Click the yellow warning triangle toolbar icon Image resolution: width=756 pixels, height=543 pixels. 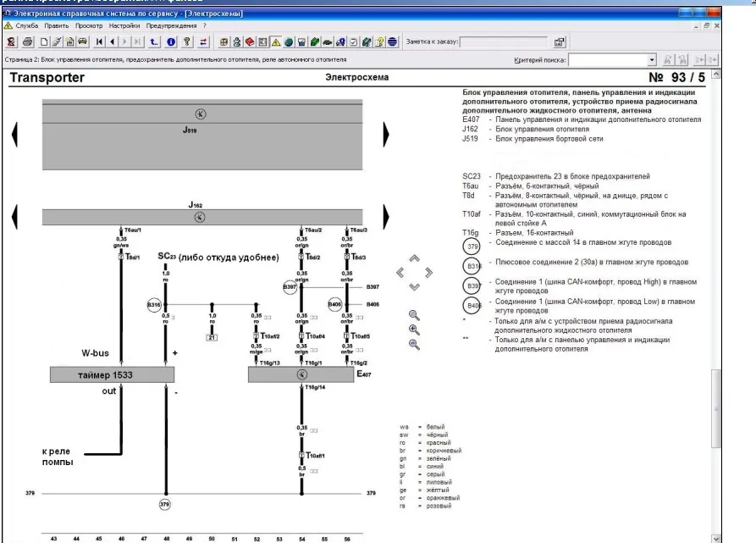(x=276, y=42)
